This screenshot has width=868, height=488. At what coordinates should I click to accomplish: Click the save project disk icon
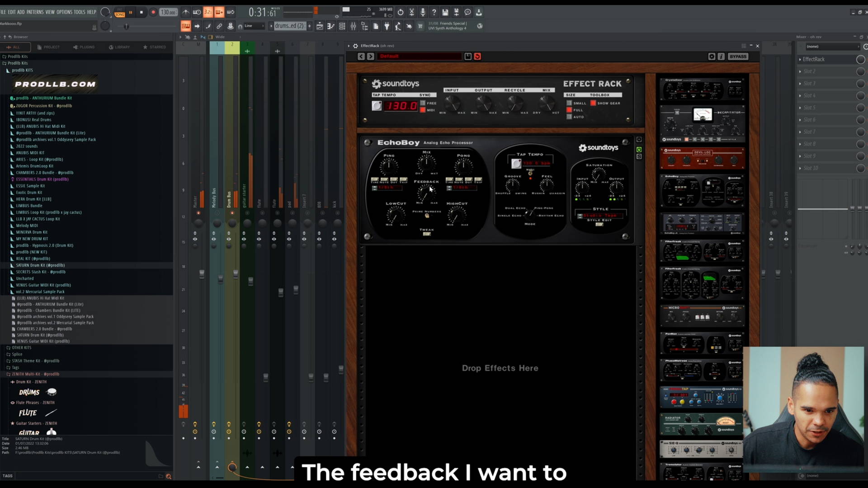click(x=445, y=12)
